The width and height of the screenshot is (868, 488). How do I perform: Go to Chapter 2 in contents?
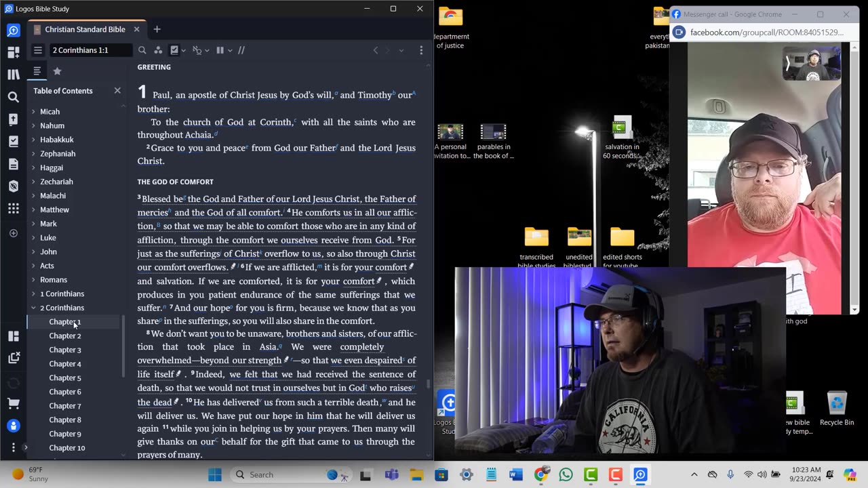65,336
